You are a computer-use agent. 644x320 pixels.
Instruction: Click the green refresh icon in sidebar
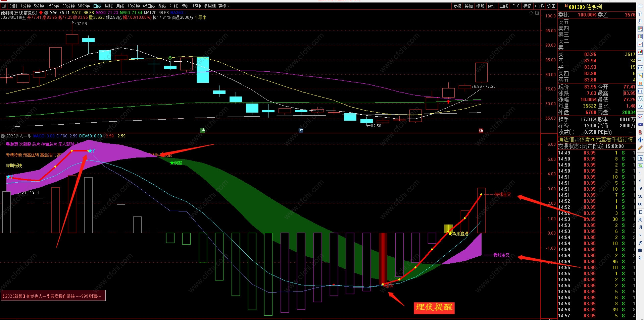pos(640,166)
